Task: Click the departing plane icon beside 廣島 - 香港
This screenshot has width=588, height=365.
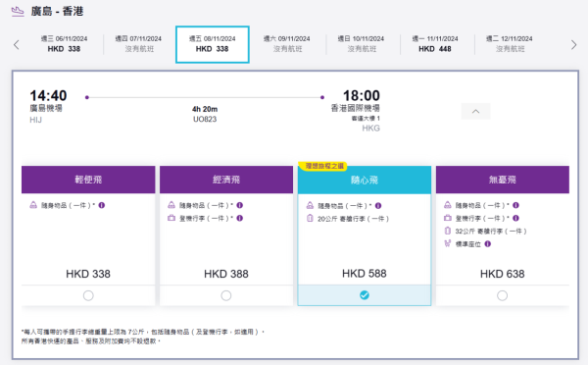Action: [x=18, y=12]
